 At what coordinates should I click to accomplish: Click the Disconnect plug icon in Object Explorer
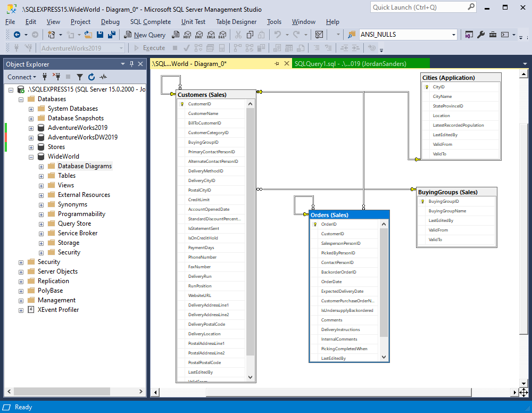pos(56,77)
